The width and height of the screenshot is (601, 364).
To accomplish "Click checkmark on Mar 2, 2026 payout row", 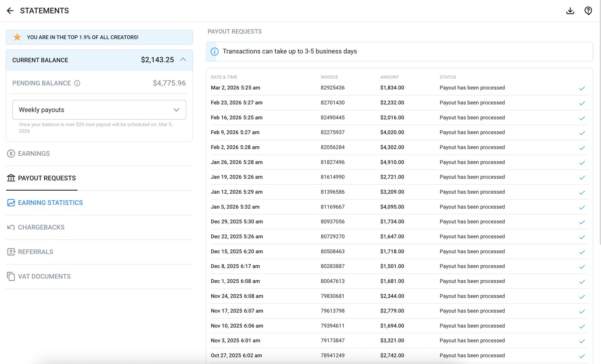I will [x=582, y=88].
